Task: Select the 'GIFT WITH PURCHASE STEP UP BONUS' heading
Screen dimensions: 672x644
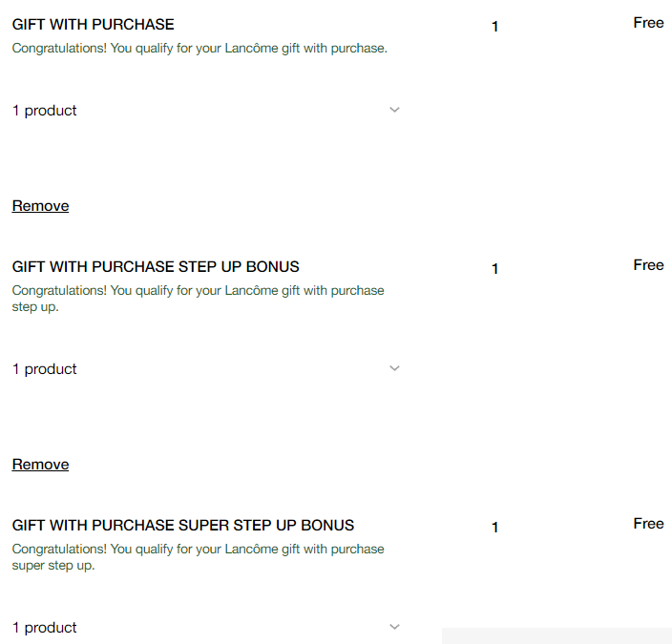Action: 156,267
